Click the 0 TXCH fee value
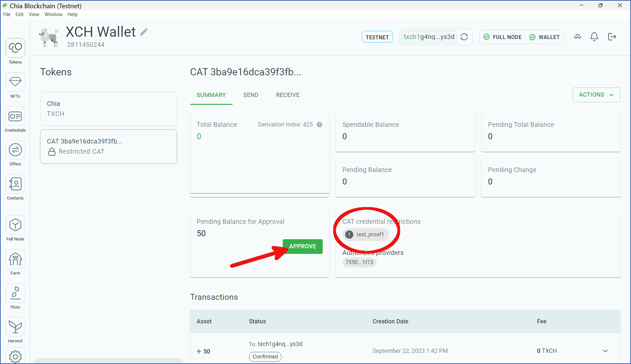Image resolution: width=631 pixels, height=364 pixels. (x=547, y=351)
